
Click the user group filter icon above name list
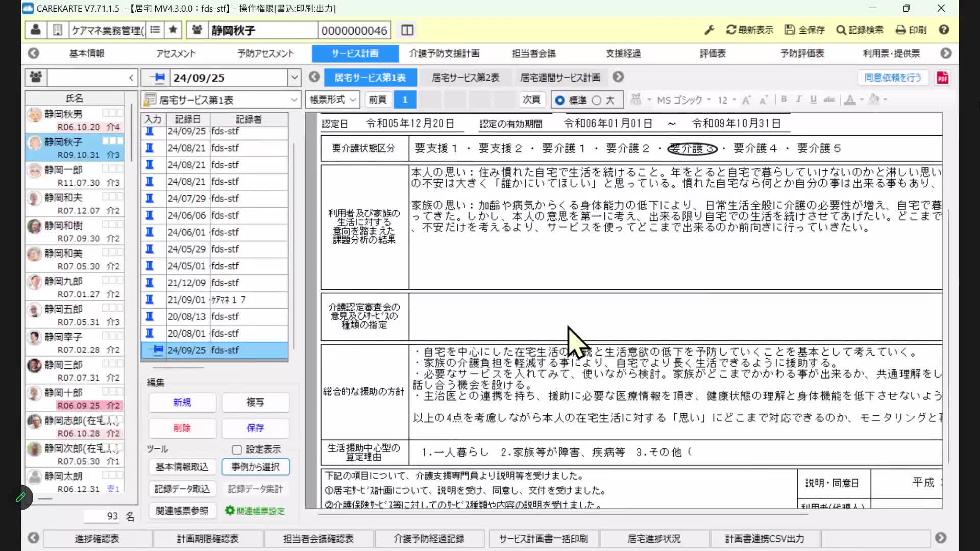click(36, 77)
